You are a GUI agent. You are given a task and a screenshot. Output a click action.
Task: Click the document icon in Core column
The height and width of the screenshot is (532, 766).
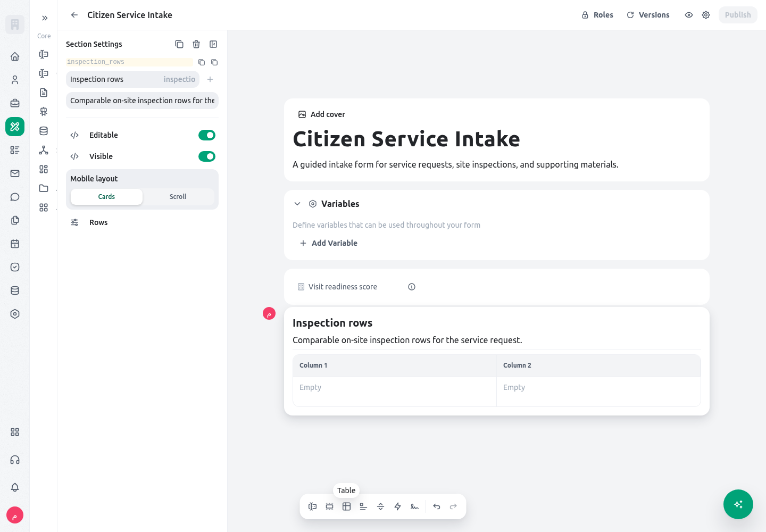pyautogui.click(x=44, y=93)
